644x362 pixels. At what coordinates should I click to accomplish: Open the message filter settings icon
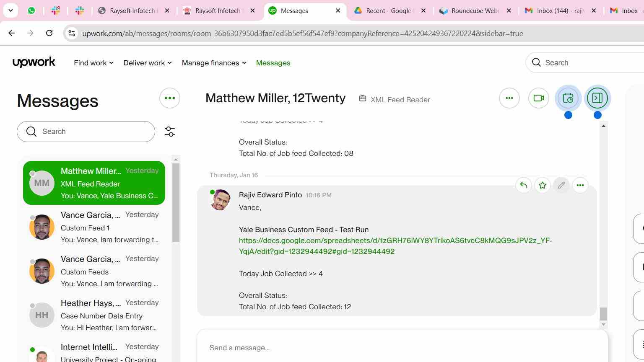170,132
